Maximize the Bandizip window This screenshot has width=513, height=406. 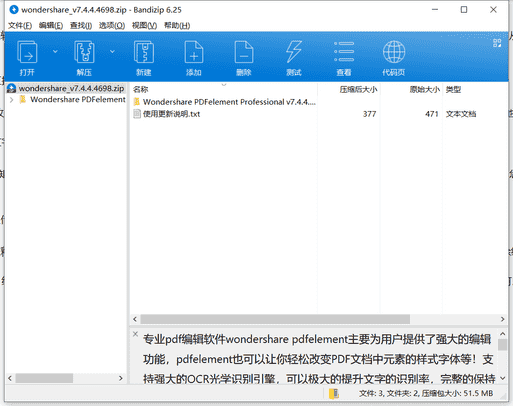tap(464, 10)
